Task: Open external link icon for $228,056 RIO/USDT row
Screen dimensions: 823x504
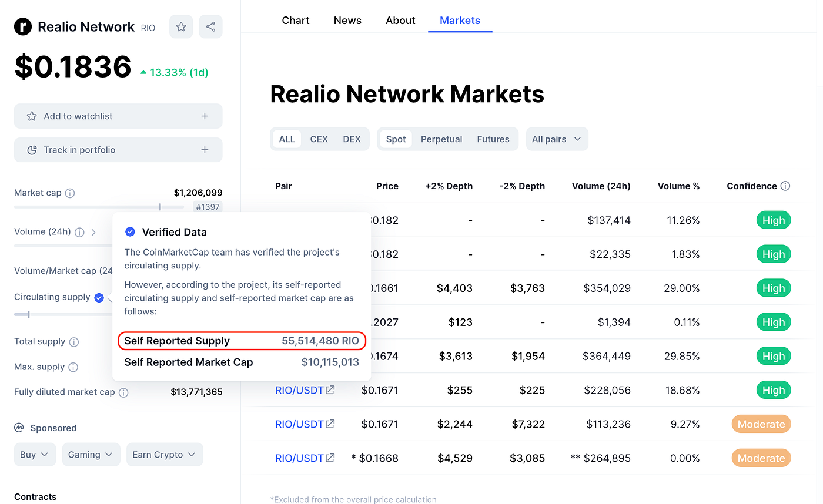Action: tap(330, 390)
